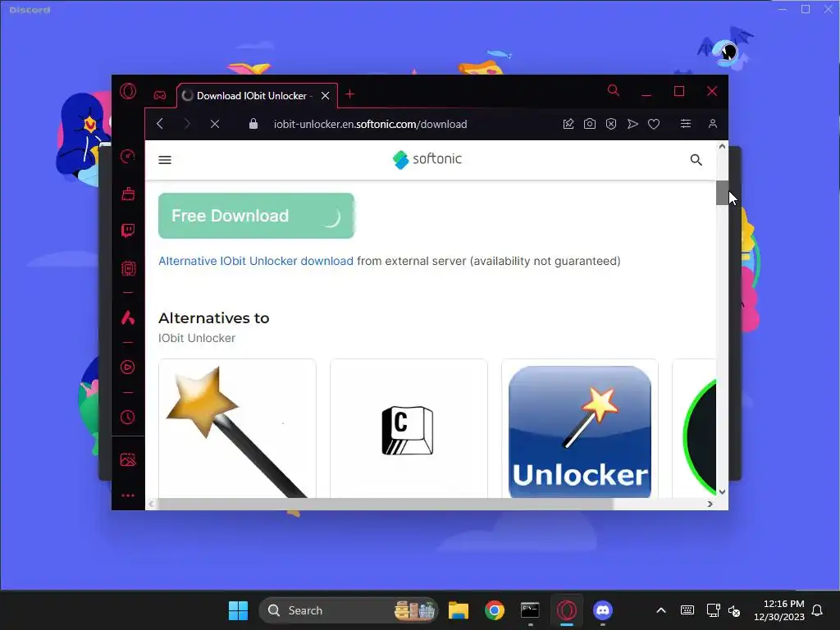Open Opera GX from the taskbar
This screenshot has height=630, width=840.
coord(566,610)
